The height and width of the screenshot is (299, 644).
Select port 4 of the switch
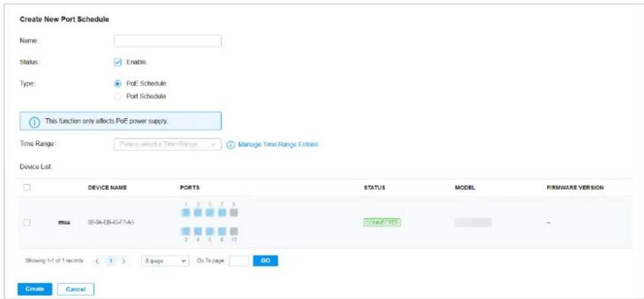point(197,231)
